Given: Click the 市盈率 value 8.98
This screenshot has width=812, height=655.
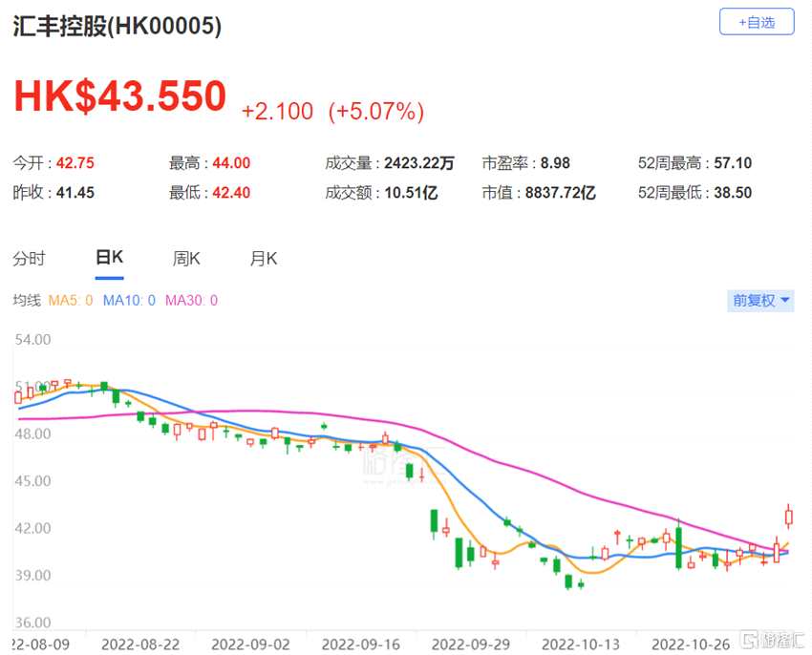Looking at the screenshot, I should coord(555,163).
